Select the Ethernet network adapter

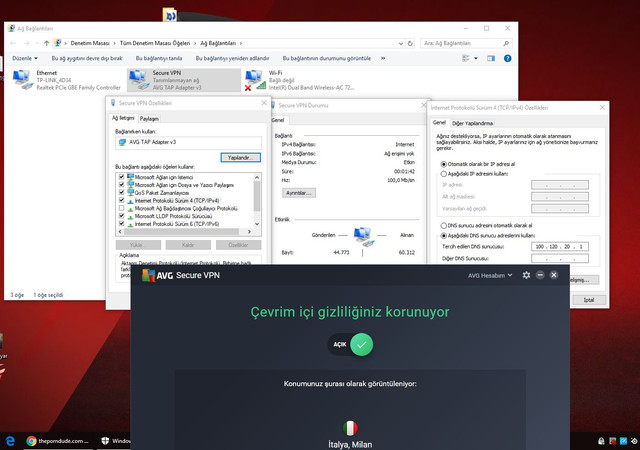(x=67, y=80)
